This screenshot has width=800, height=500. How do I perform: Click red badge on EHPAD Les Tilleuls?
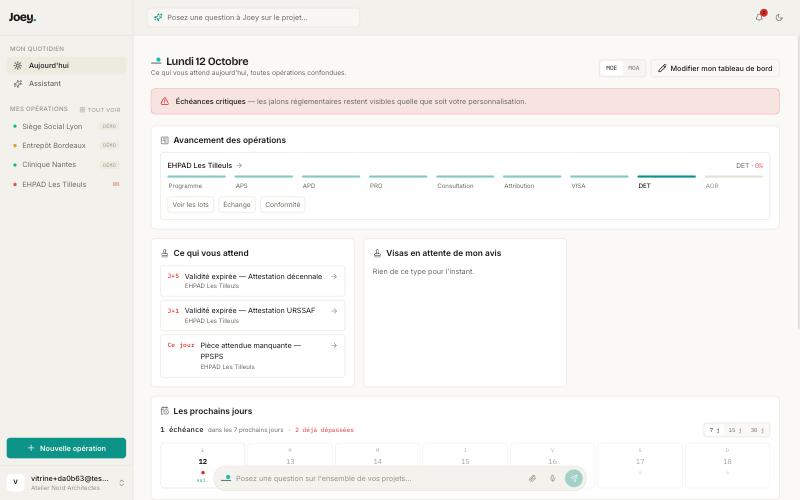click(x=116, y=184)
